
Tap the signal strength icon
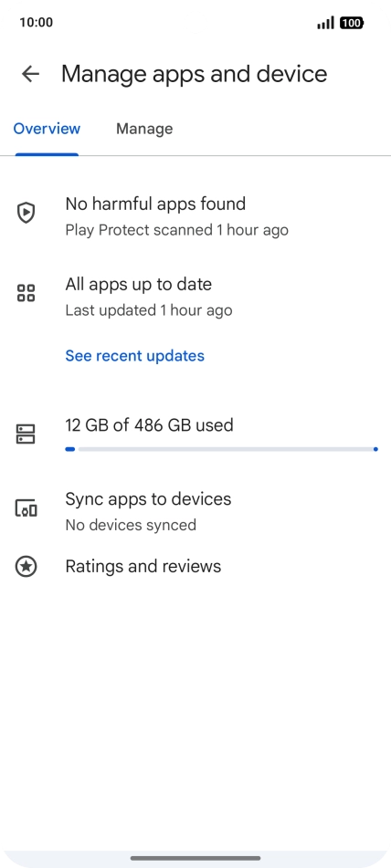325,23
